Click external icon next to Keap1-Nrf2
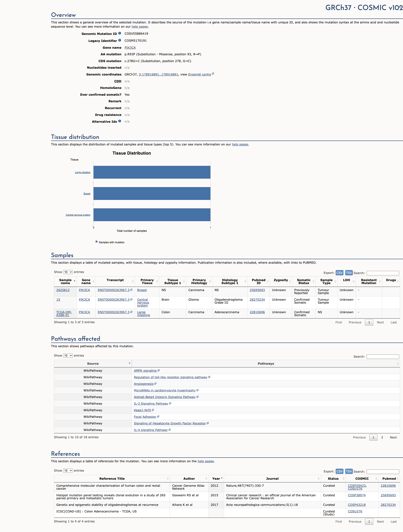403x532 pixels. (153, 410)
